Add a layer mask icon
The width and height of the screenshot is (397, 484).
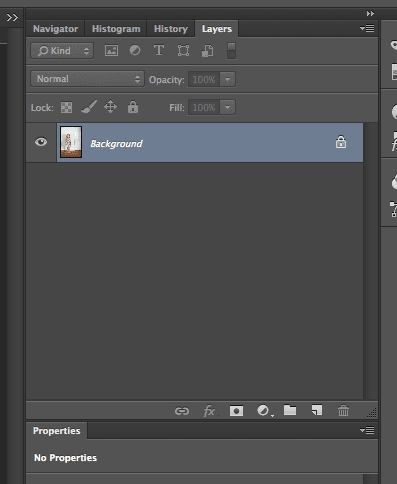236,411
